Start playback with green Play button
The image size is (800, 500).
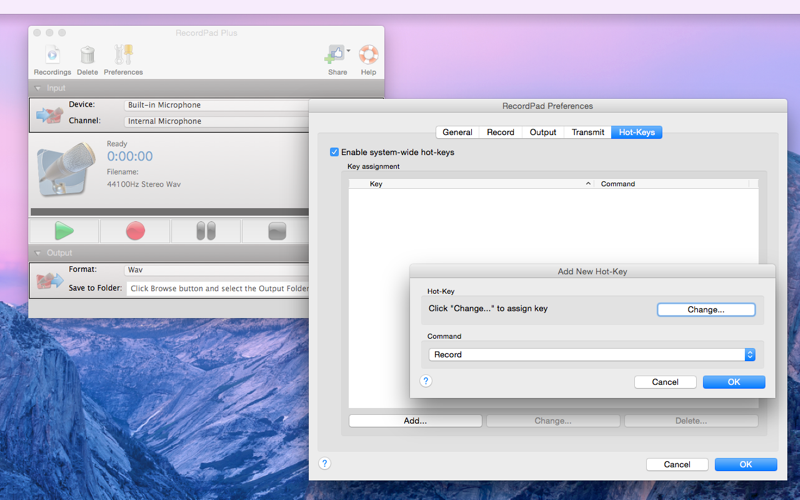coord(64,231)
